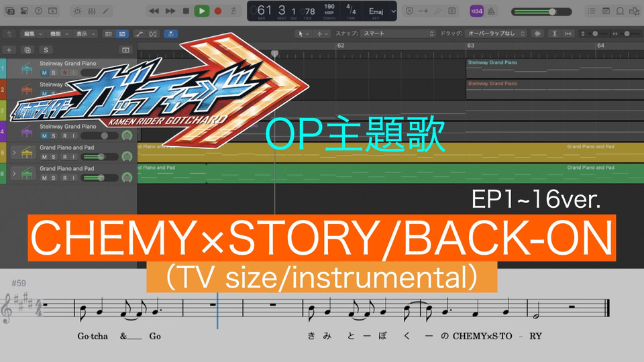Toggle the Tuner icon
This screenshot has width=644, height=362.
pyautogui.click(x=438, y=11)
